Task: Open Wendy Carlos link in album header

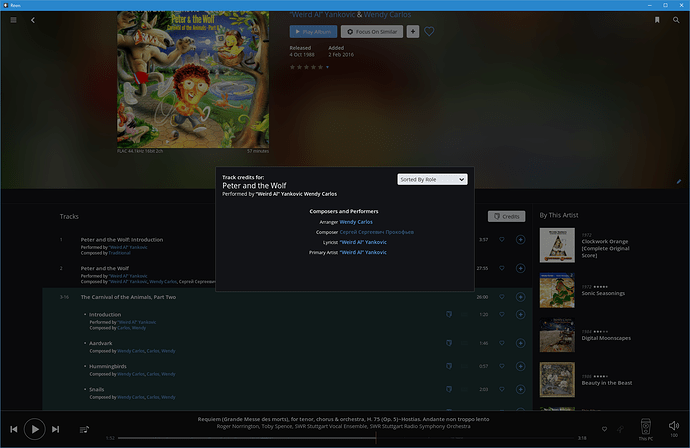Action: (x=387, y=15)
